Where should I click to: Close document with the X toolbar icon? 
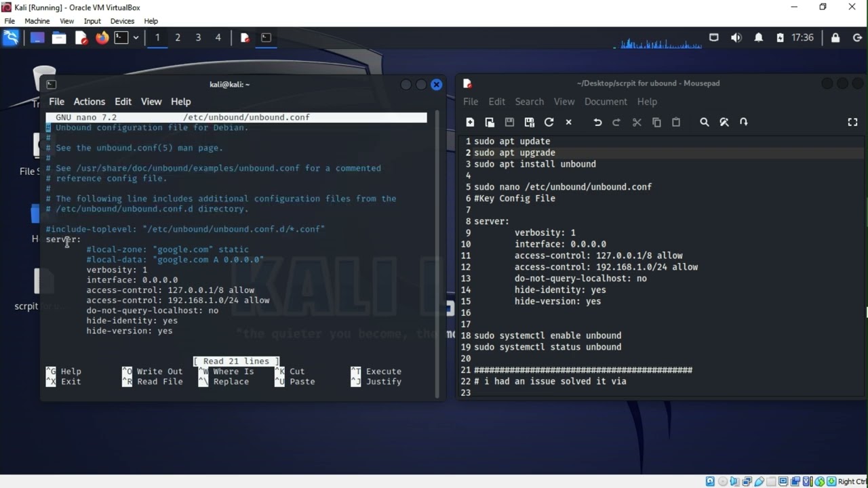tap(569, 122)
